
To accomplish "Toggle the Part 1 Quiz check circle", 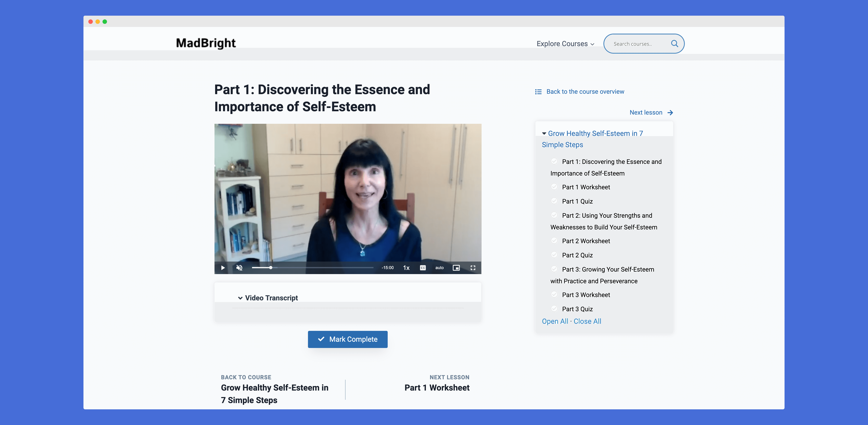I will tap(554, 201).
